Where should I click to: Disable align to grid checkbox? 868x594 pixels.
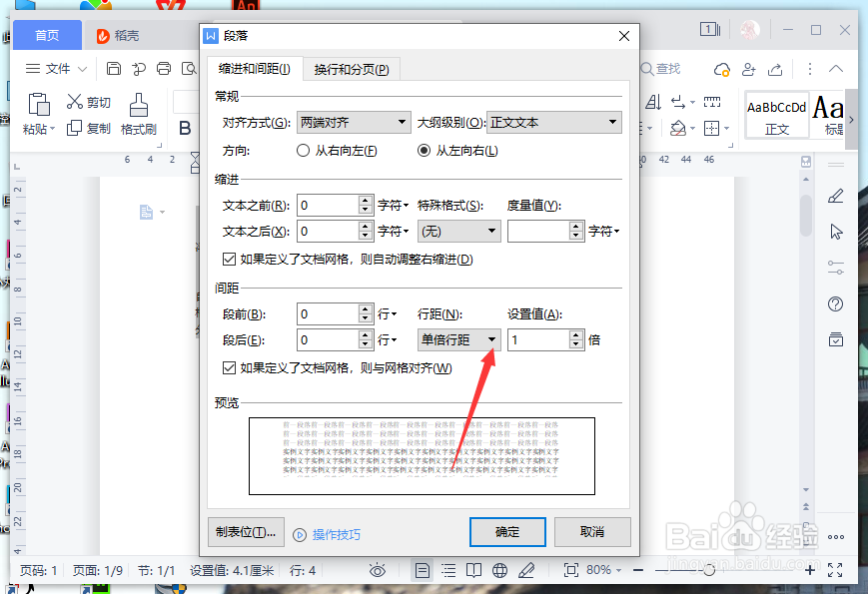[x=230, y=367]
